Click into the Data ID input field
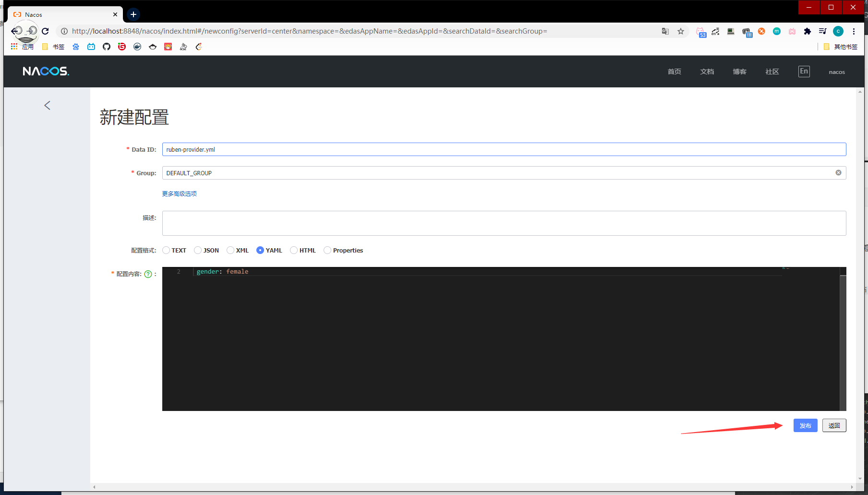The height and width of the screenshot is (495, 868). click(504, 149)
